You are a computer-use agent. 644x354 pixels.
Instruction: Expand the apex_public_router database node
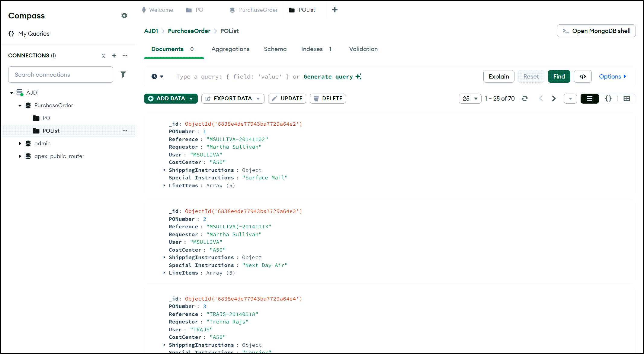[20, 156]
